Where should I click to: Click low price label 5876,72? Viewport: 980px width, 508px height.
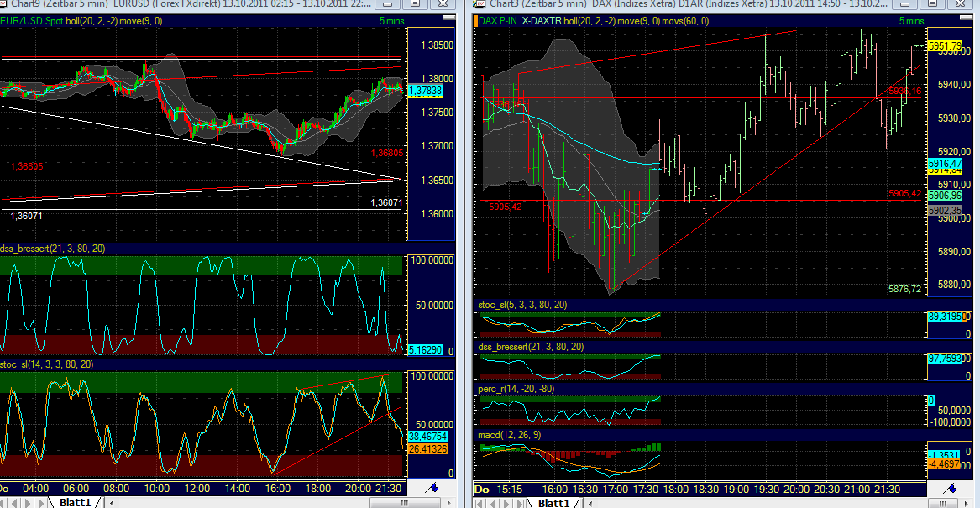[904, 289]
